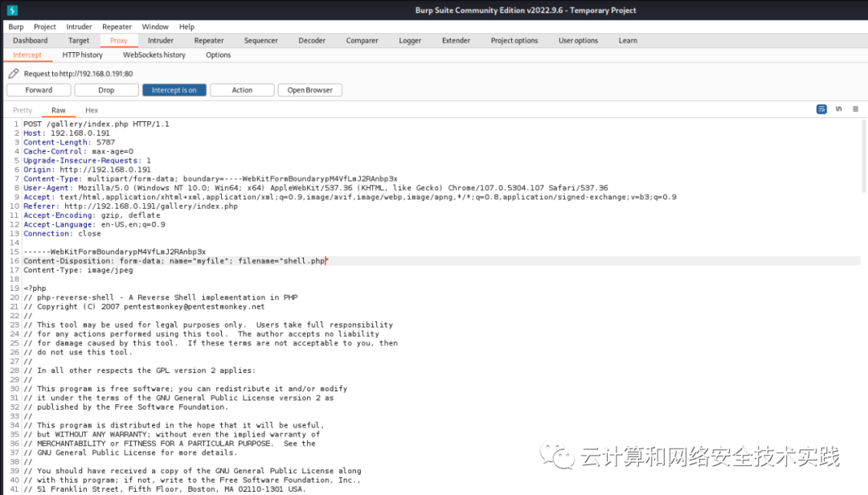Click the filename="shell.php" line in request
The image size is (868, 495).
pos(176,261)
